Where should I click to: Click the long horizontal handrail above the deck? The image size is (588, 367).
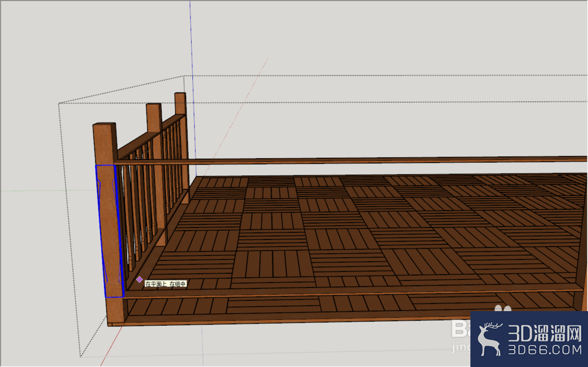pos(350,161)
